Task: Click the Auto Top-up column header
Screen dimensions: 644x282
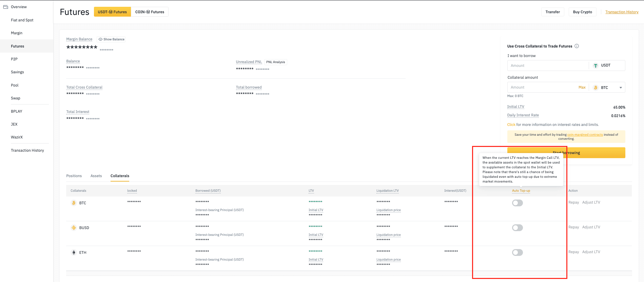Action: pos(521,191)
